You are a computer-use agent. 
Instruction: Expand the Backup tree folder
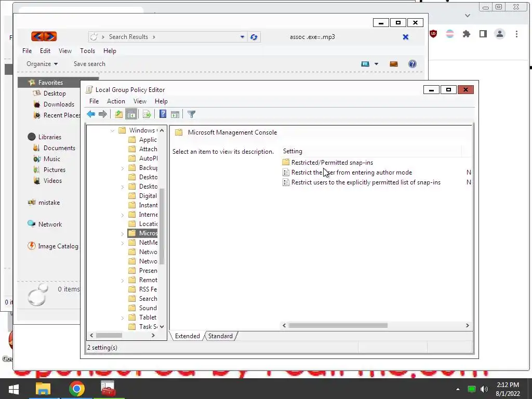123,168
